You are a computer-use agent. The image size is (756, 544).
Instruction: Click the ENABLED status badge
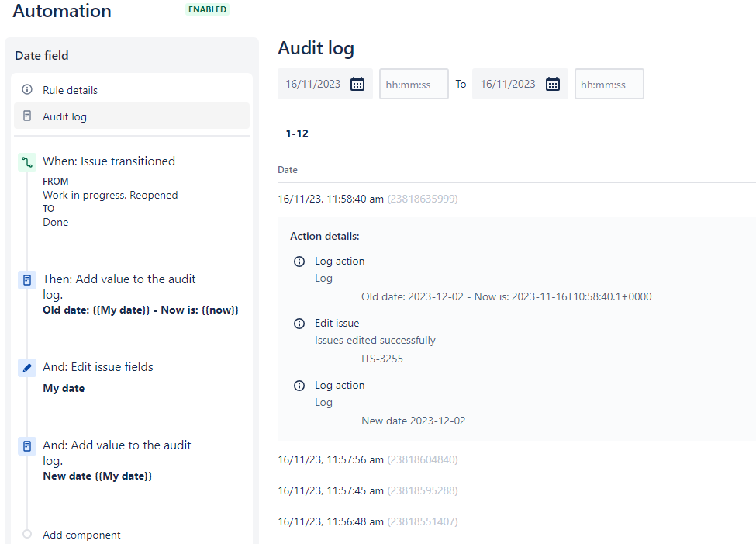(207, 9)
